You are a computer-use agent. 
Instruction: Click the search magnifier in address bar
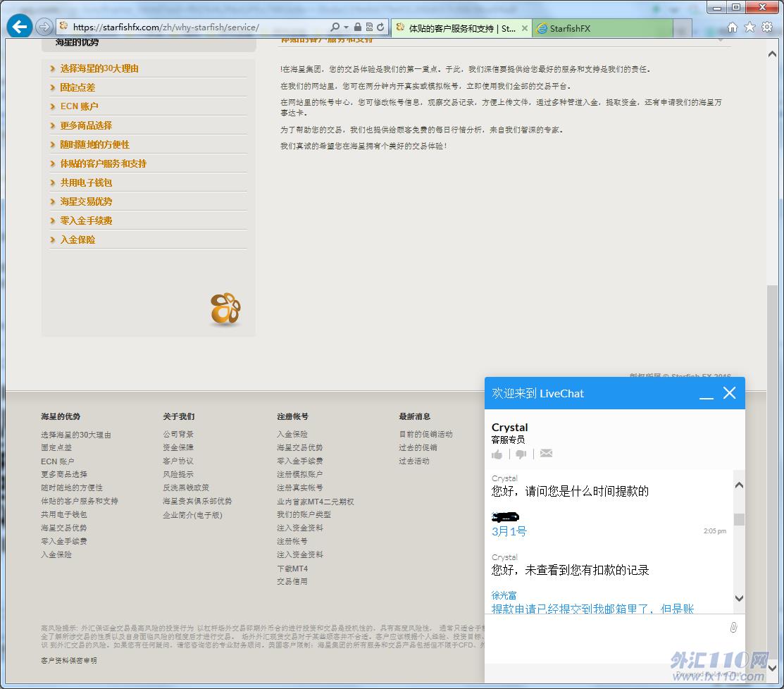(335, 27)
